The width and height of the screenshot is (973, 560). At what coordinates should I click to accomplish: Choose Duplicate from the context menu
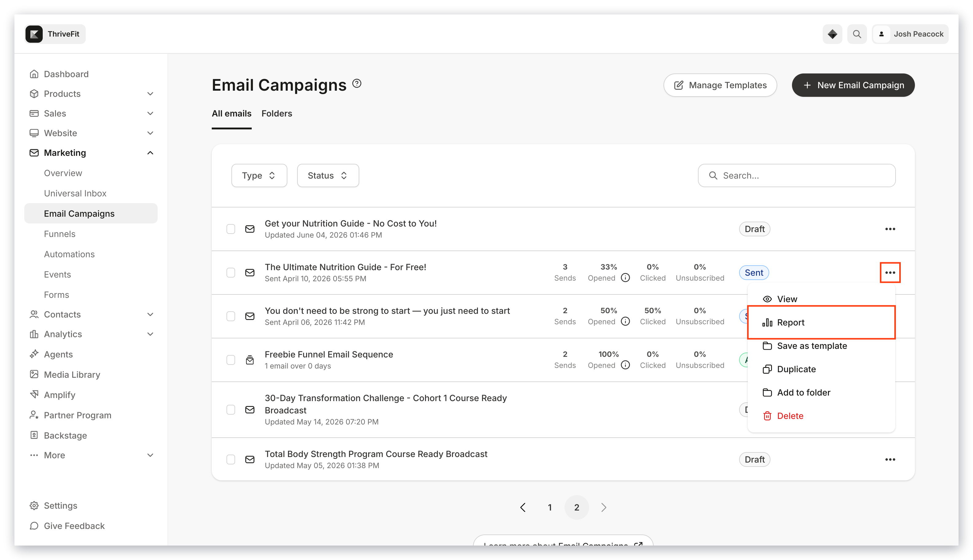(821, 369)
